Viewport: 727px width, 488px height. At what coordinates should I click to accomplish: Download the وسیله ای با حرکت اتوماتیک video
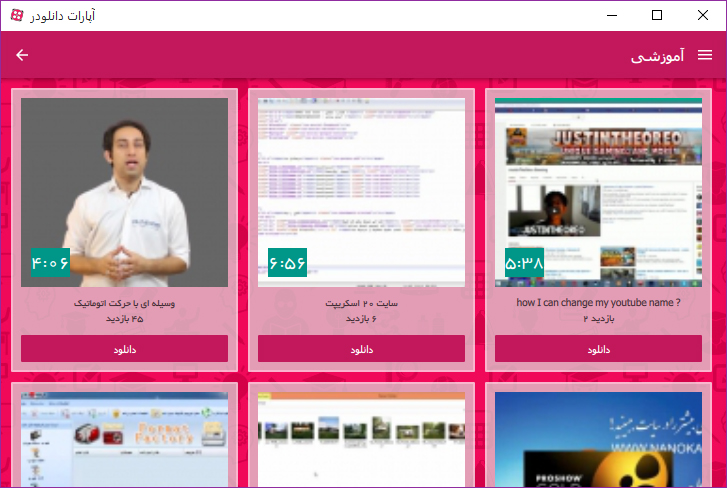point(124,349)
